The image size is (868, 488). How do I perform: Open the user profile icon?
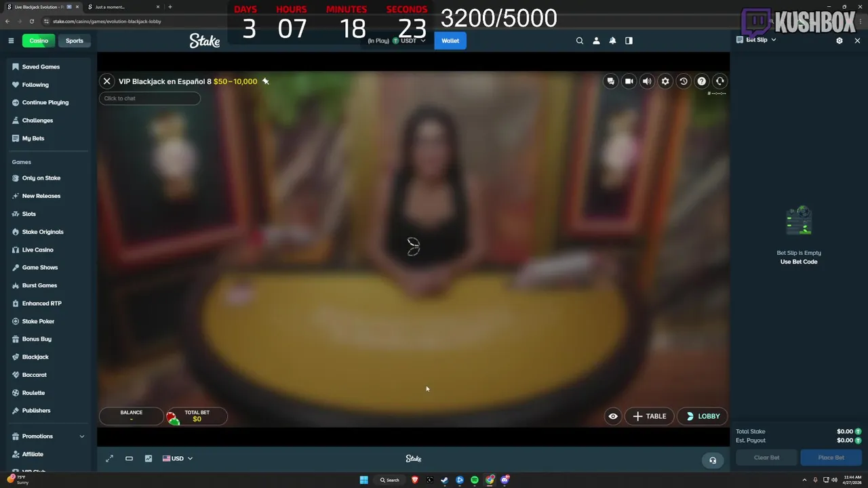coord(596,41)
